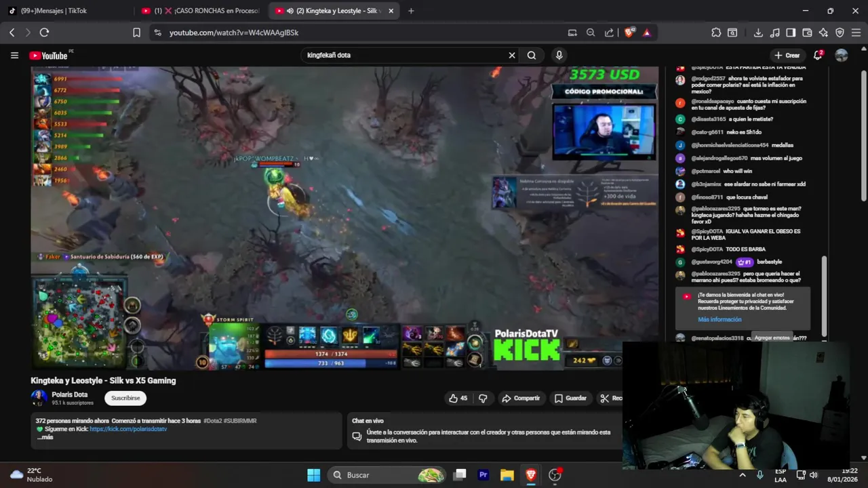Viewport: 868px width, 488px height.
Task: Open Brave Wallet
Action: click(x=807, y=33)
